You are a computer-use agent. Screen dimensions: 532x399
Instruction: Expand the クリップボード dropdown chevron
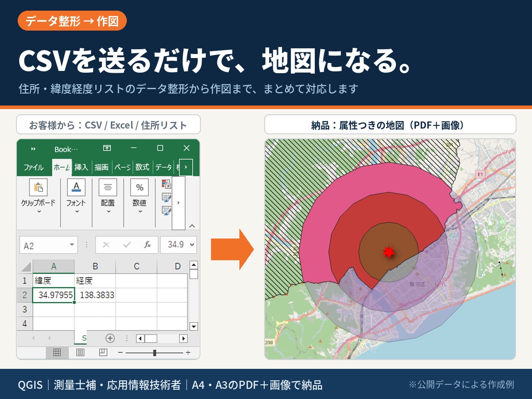coord(39,211)
